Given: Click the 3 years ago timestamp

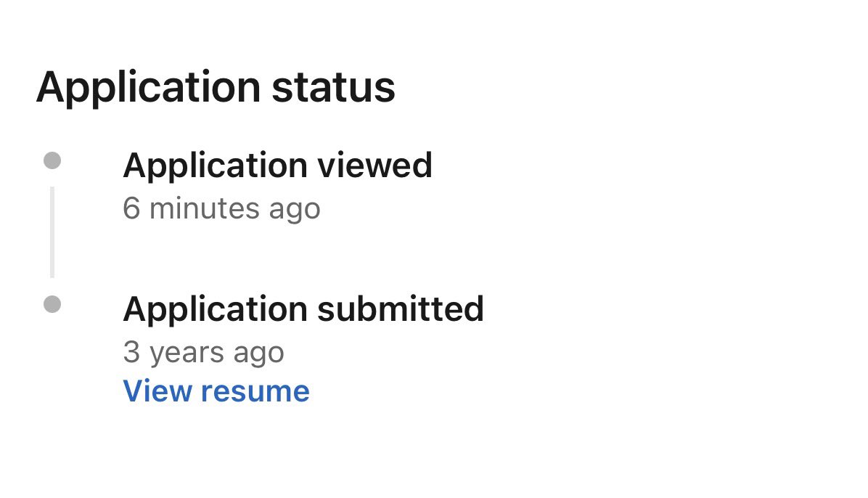Looking at the screenshot, I should click(x=204, y=353).
